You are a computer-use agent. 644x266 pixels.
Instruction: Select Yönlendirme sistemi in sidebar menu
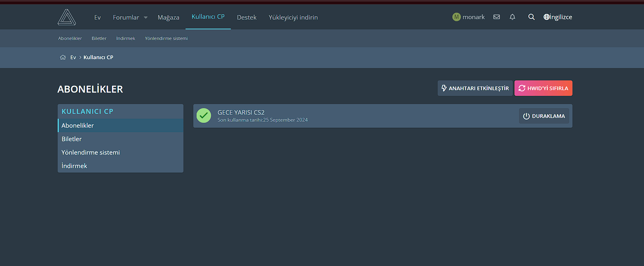tap(121, 152)
